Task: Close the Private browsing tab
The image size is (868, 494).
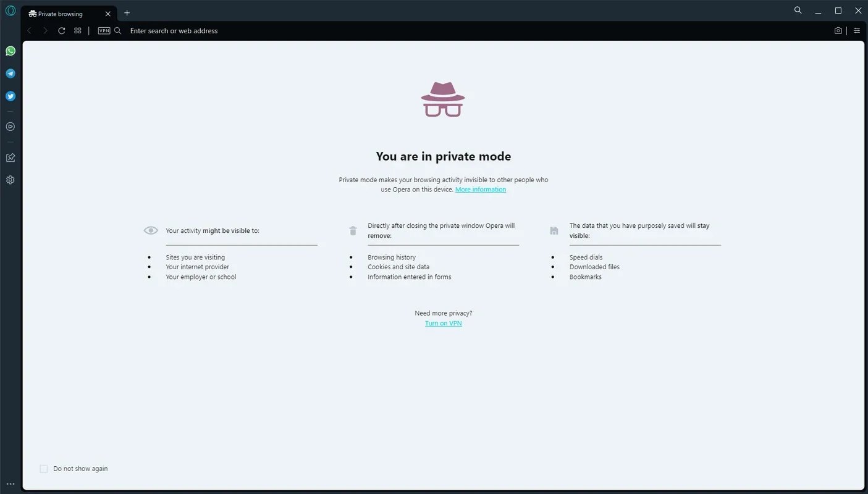Action: [107, 14]
